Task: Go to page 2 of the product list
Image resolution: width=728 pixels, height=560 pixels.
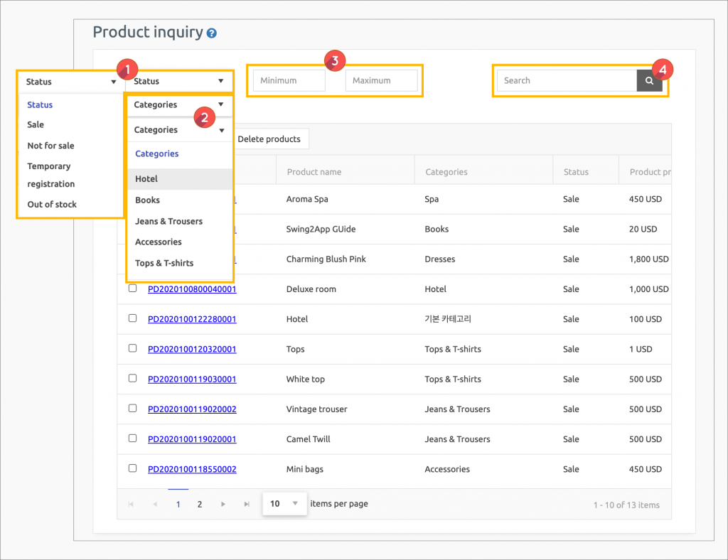Action: pos(199,503)
